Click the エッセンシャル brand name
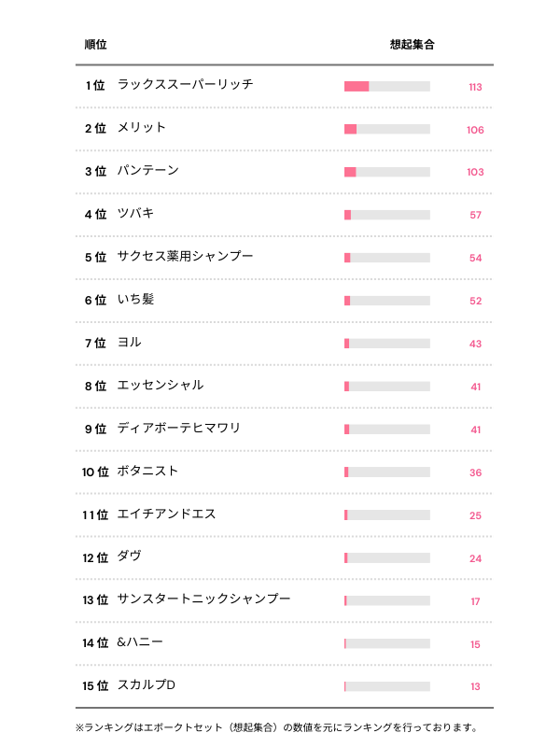Image resolution: width=560 pixels, height=747 pixels. click(x=161, y=386)
